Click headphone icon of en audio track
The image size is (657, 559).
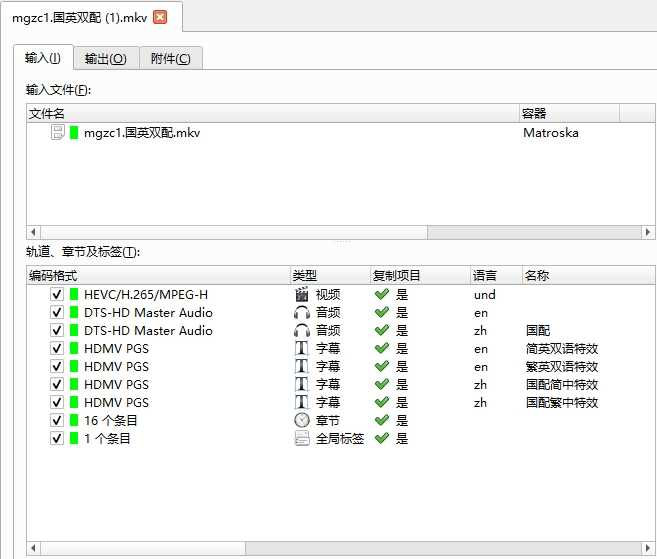[x=302, y=313]
